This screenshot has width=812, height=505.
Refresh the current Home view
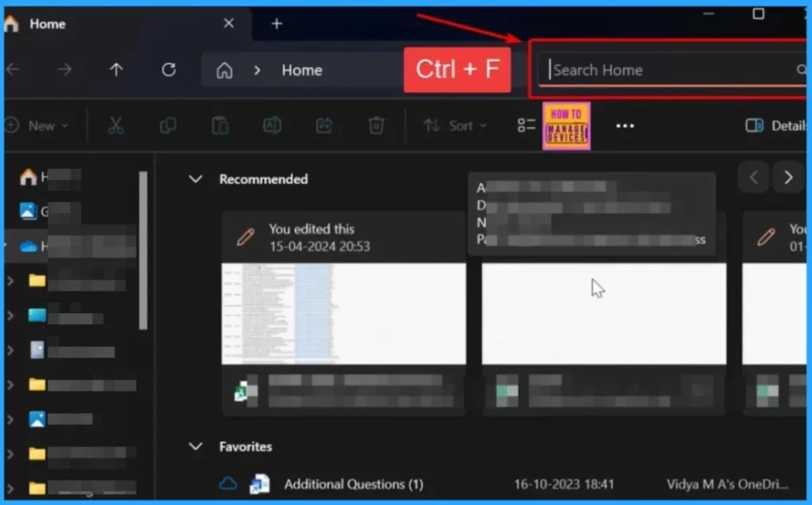click(x=169, y=70)
